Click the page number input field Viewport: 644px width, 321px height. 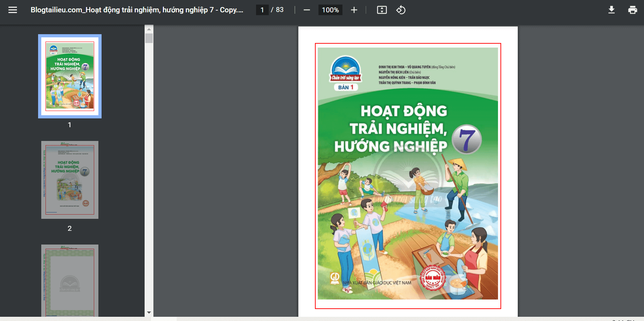262,10
